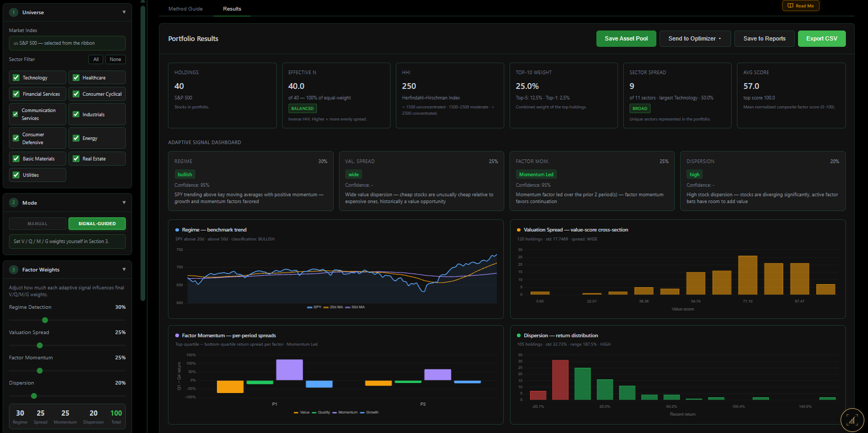
Task: Click the SECTOR SPREAD card
Action: click(x=677, y=95)
